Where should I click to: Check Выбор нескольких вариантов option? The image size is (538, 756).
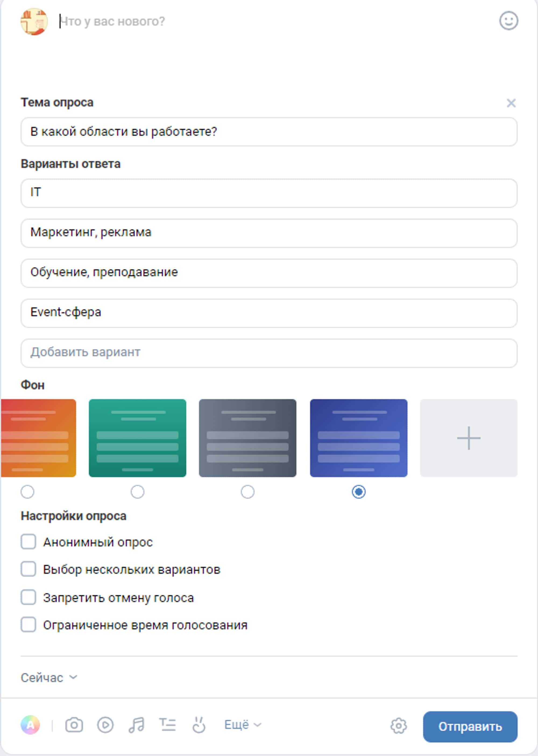click(x=29, y=569)
